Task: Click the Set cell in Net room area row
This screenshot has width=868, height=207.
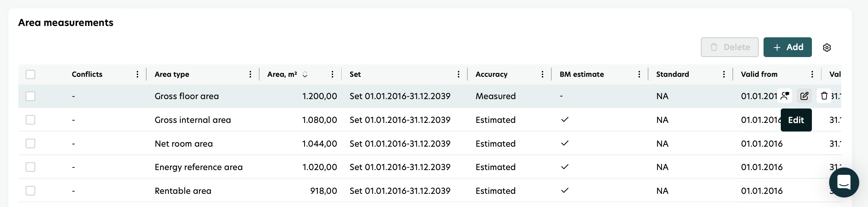Action: (x=400, y=144)
